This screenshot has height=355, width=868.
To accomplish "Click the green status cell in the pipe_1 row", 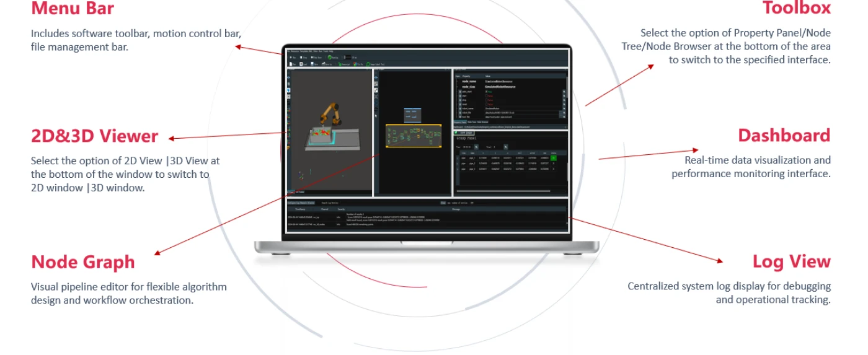I will click(554, 158).
